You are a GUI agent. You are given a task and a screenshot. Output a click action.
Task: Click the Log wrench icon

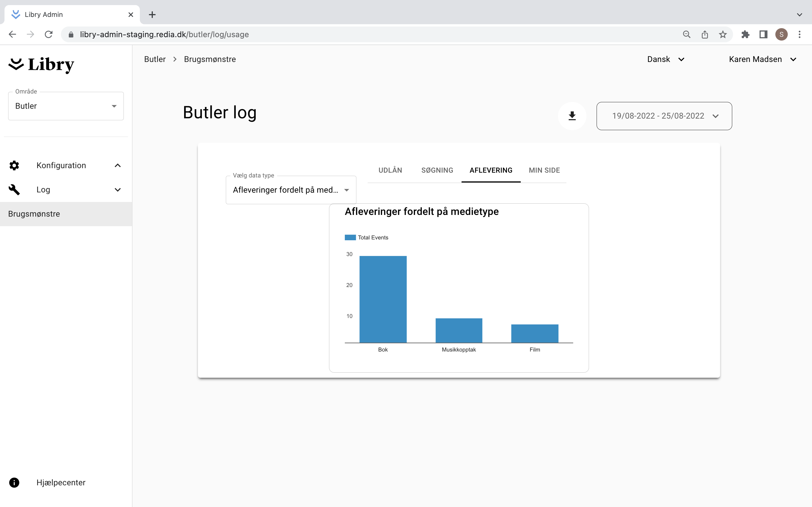coord(14,190)
